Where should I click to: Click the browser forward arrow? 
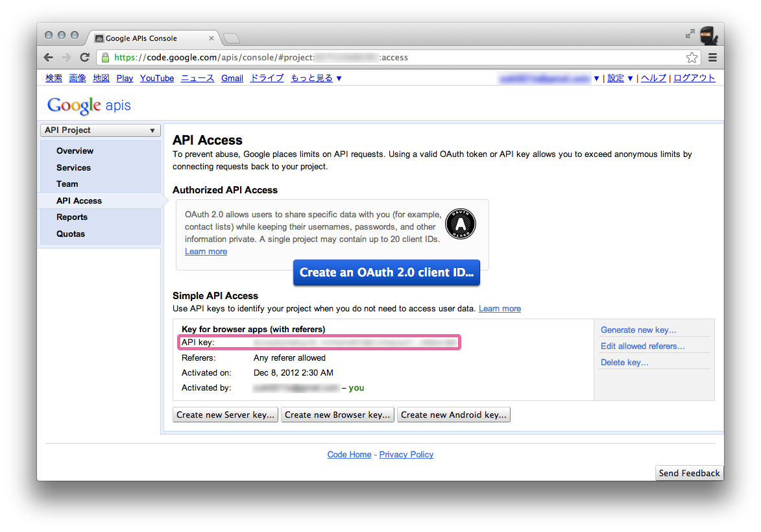66,57
